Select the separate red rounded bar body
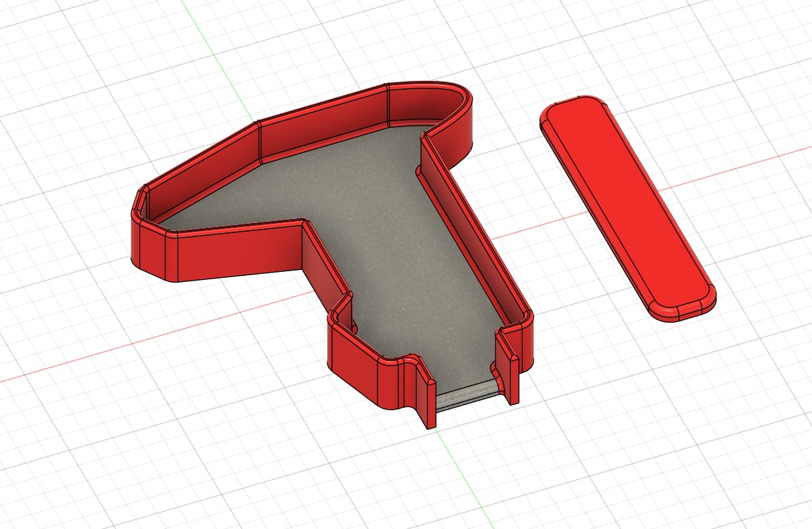Screen dimensions: 812x529 (627, 208)
